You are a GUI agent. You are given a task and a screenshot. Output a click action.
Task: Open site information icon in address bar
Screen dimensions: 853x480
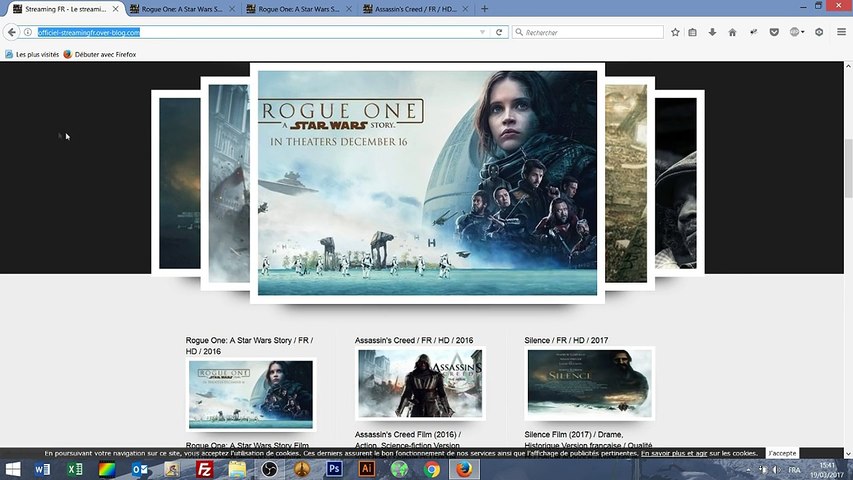click(x=28, y=33)
